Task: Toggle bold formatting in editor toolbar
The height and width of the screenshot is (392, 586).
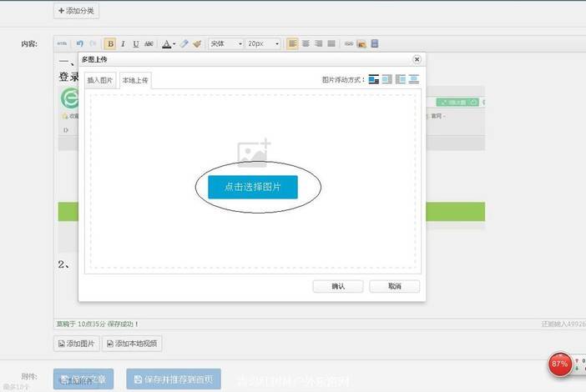Action: coord(110,43)
